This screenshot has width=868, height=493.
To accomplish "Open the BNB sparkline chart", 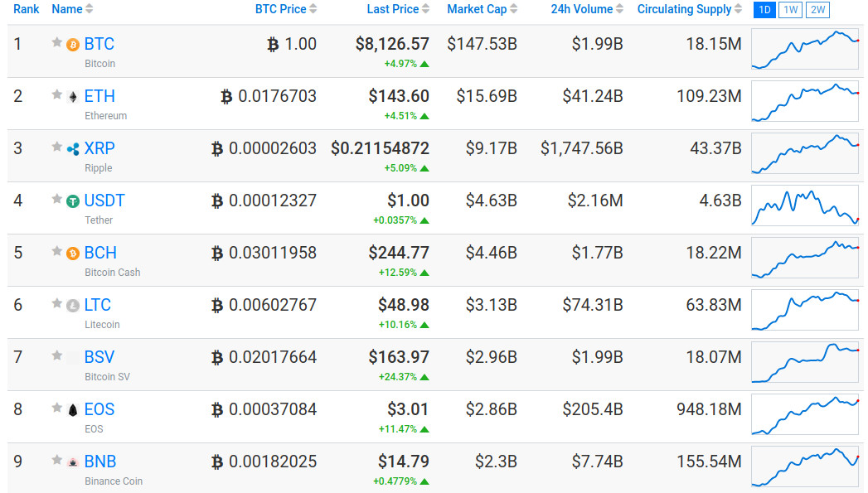I will [805, 467].
